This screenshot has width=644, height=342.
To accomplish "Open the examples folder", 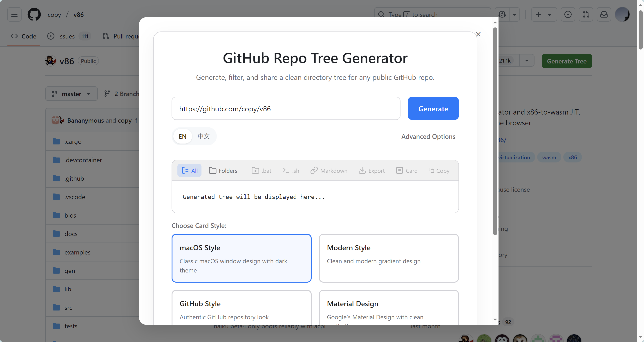I will (77, 252).
